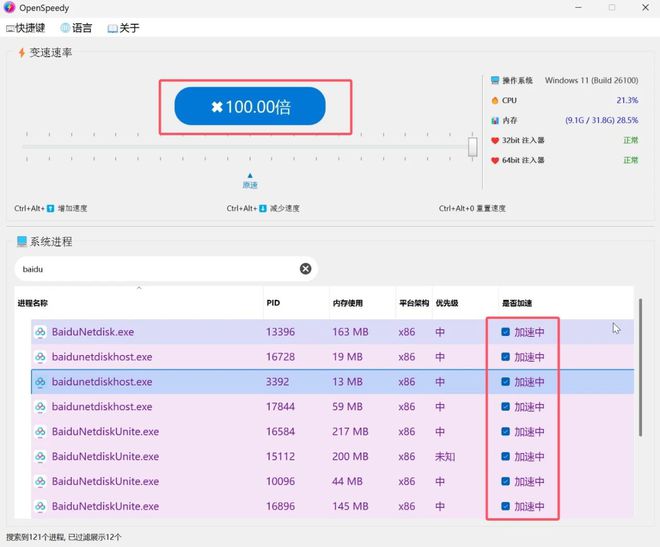Open the 语言 language menu
Viewport: 660px width, 547px height.
click(x=76, y=28)
